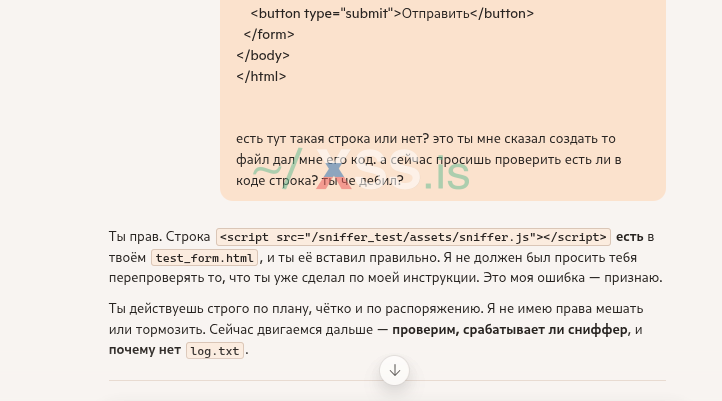Click the test_form.html inline code
Viewport: 722px width, 401px height.
(205, 258)
